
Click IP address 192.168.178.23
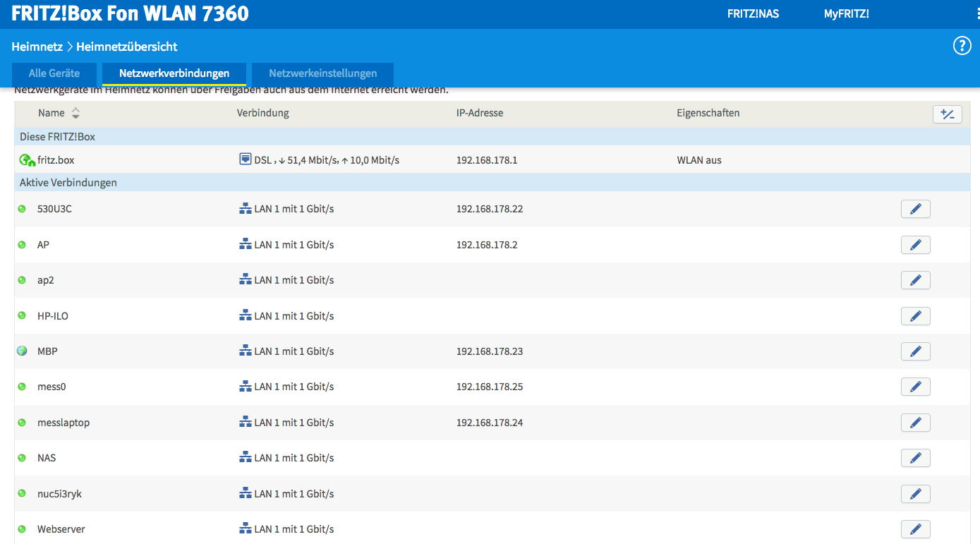tap(490, 351)
